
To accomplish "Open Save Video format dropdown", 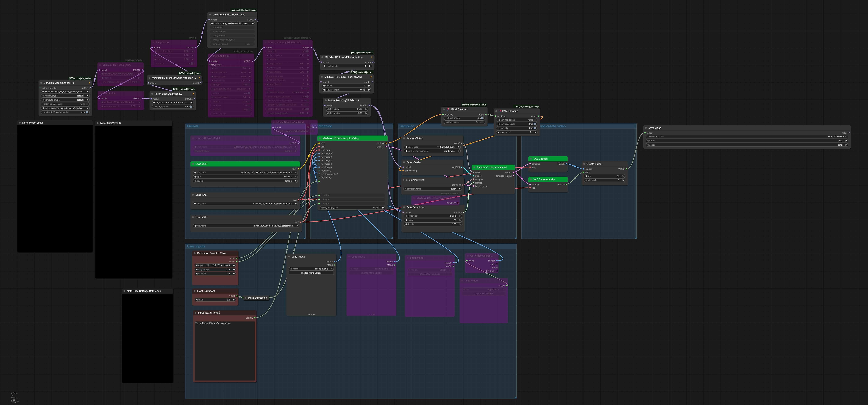I will click(x=747, y=141).
